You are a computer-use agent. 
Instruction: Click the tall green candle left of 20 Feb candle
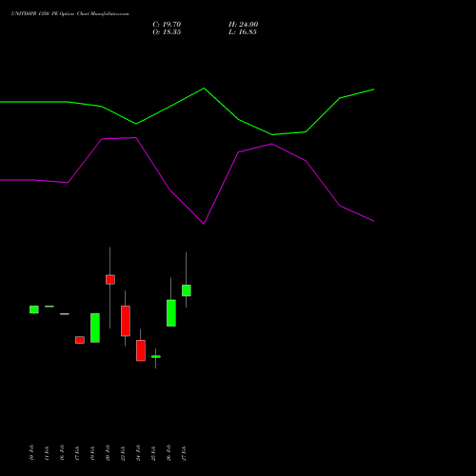pyautogui.click(x=95, y=327)
